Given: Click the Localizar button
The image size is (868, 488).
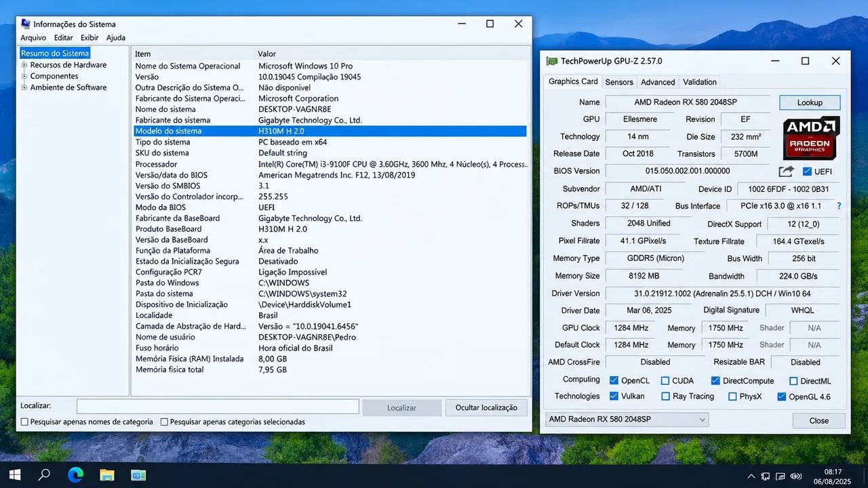Looking at the screenshot, I should click(401, 407).
